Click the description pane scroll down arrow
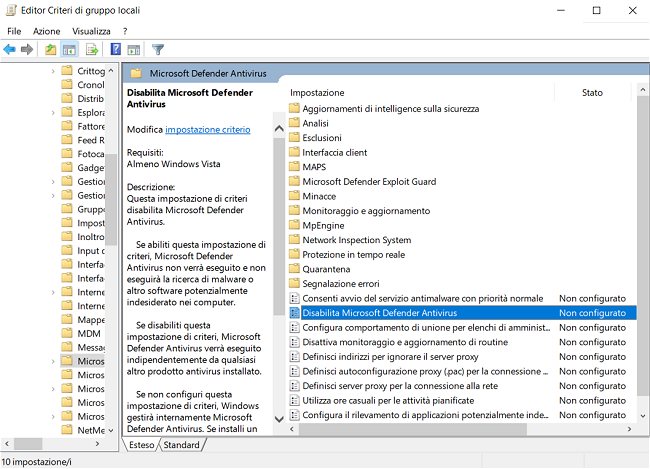650x469 pixels. (279, 419)
